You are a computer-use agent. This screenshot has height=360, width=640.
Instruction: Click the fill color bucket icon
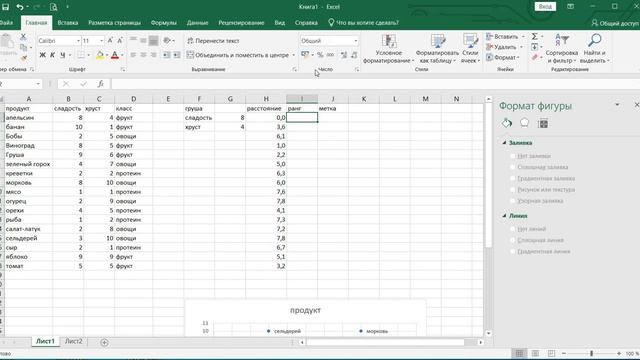click(100, 55)
